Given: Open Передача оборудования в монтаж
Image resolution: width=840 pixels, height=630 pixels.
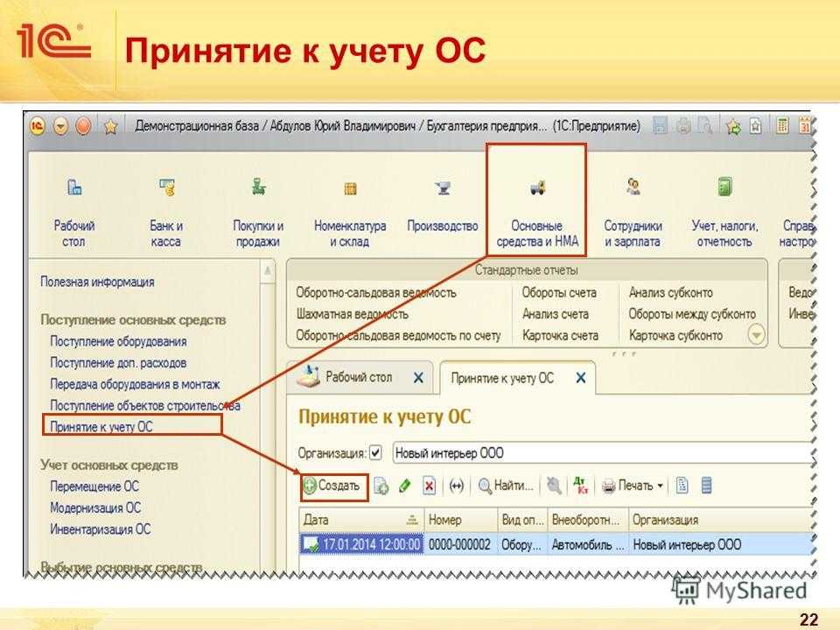Looking at the screenshot, I should (x=135, y=384).
